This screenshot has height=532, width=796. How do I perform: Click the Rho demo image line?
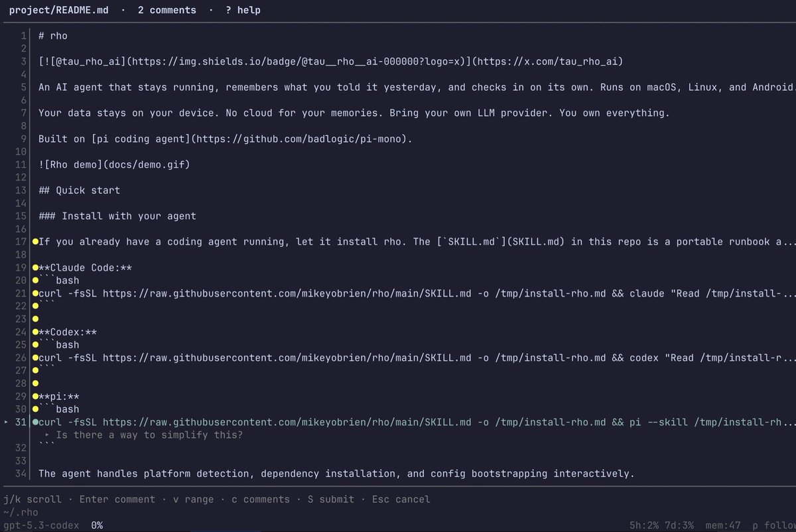coord(114,165)
